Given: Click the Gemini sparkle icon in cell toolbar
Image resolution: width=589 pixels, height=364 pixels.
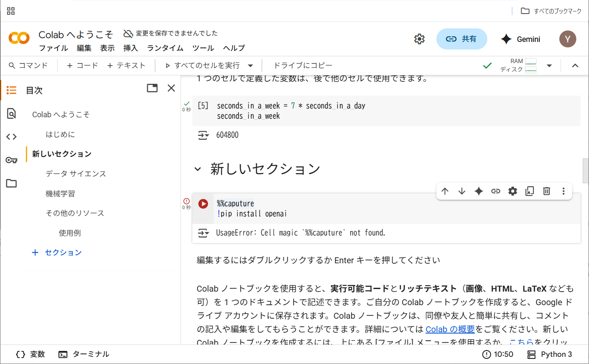Looking at the screenshot, I should pyautogui.click(x=479, y=191).
